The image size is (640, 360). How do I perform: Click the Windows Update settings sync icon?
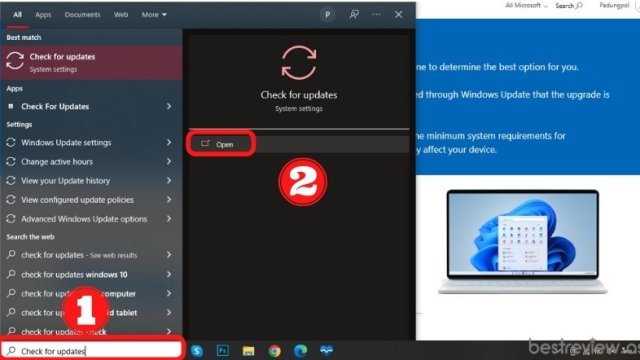coord(11,142)
